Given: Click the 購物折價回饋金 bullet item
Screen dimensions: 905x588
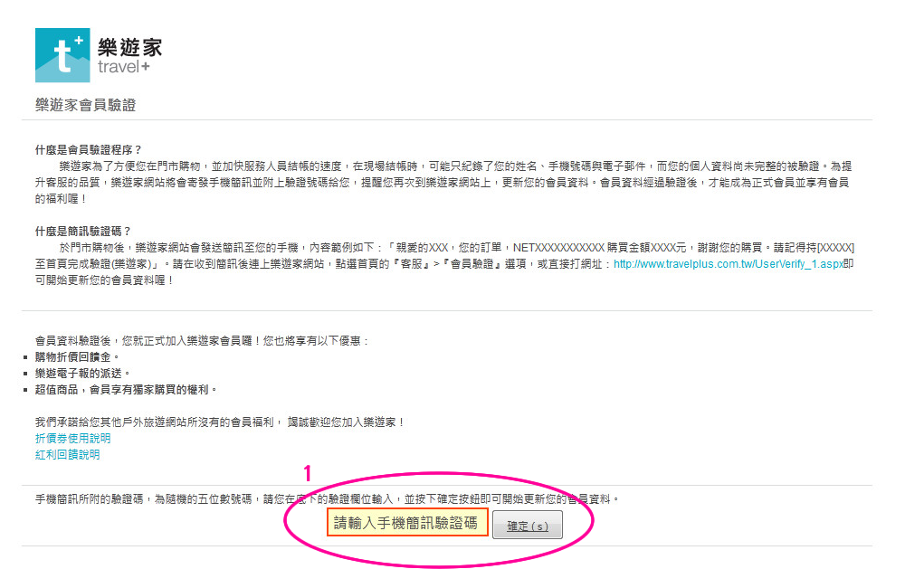Looking at the screenshot, I should (x=77, y=357).
